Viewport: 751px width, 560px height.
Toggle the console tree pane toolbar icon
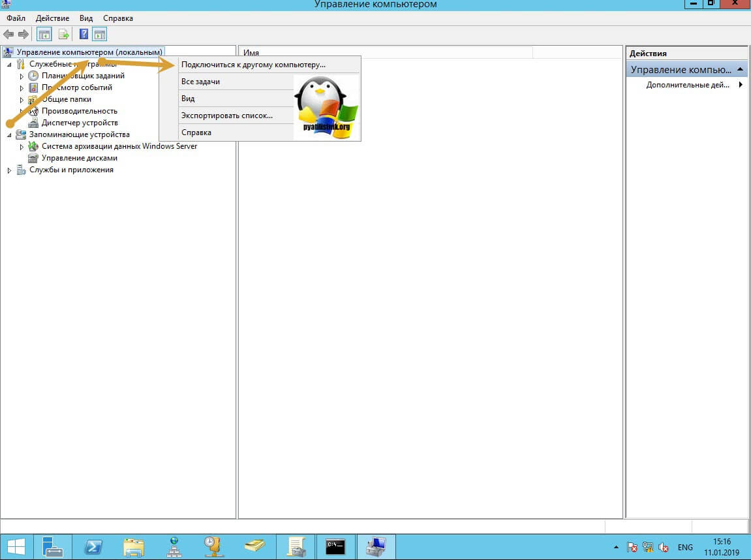[x=44, y=35]
